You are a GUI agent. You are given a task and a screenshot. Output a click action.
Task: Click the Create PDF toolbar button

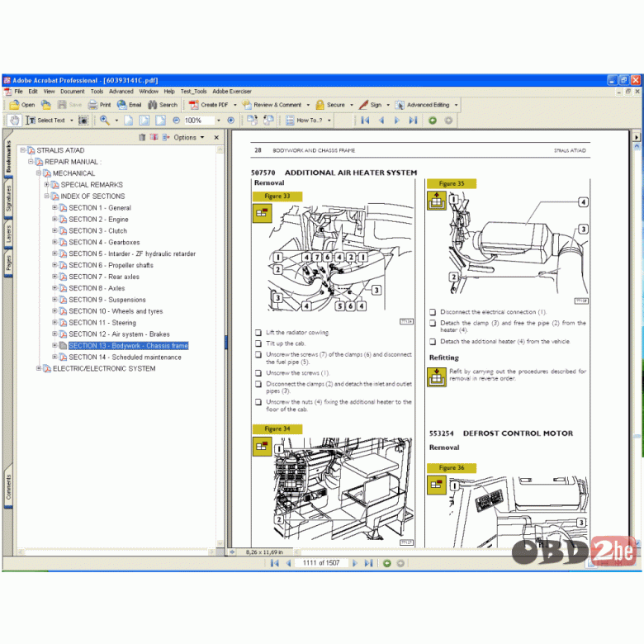coord(209,105)
